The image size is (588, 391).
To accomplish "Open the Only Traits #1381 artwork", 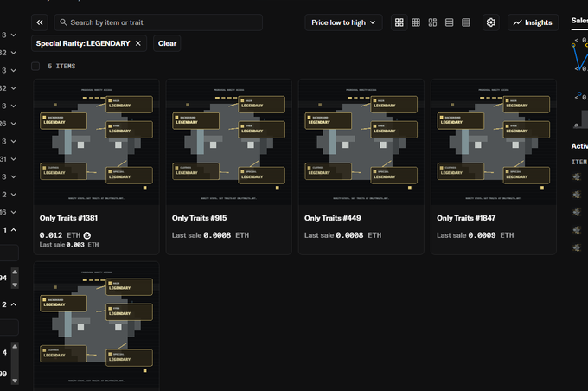I will [96, 142].
